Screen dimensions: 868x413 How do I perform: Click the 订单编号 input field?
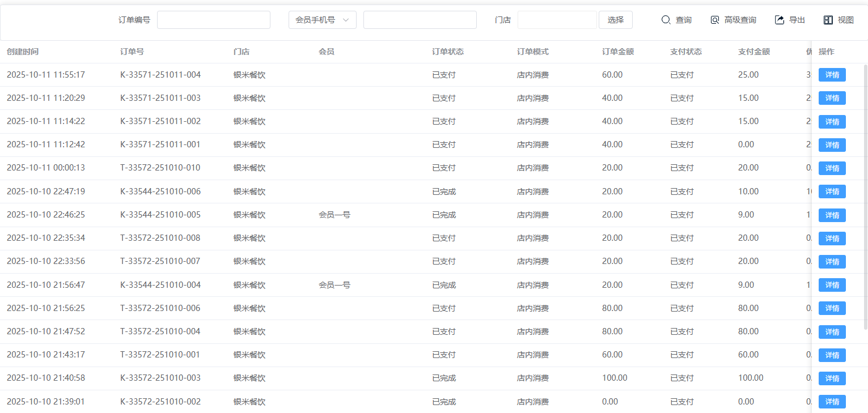point(214,20)
